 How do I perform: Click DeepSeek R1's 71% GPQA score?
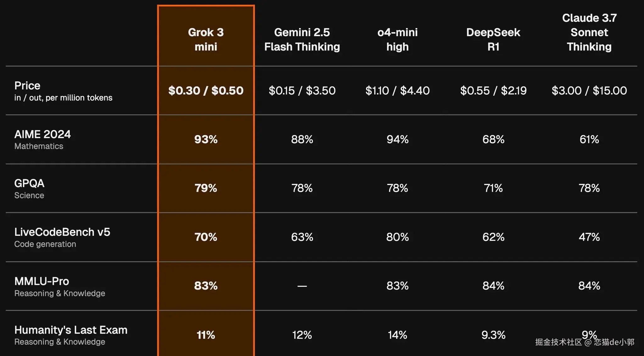493,188
